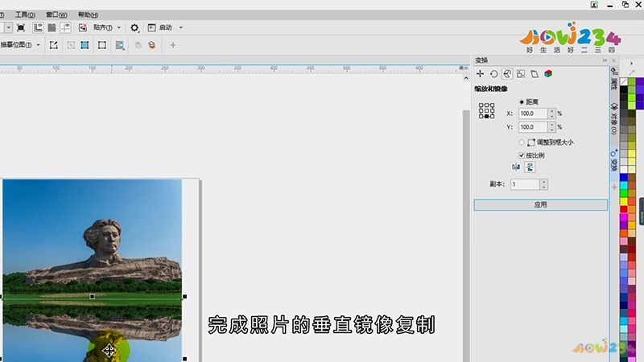This screenshot has width=644, height=362.
Task: Switch to the 属性 docker tab
Action: click(x=614, y=80)
